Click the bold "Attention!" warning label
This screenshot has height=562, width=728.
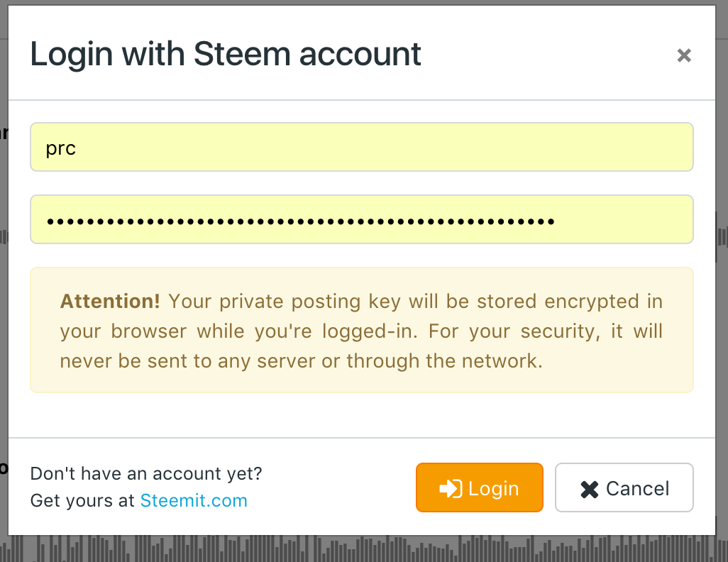click(x=110, y=302)
